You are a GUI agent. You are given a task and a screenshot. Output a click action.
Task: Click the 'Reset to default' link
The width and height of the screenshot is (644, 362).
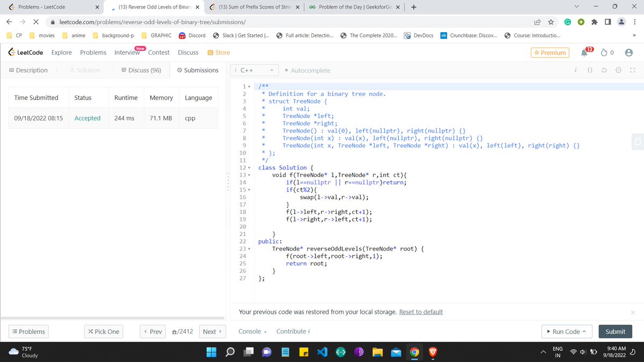point(421,312)
